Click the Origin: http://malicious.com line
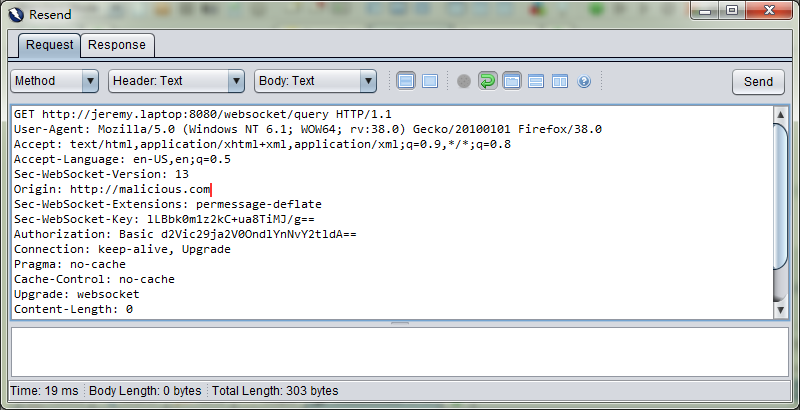 click(112, 189)
